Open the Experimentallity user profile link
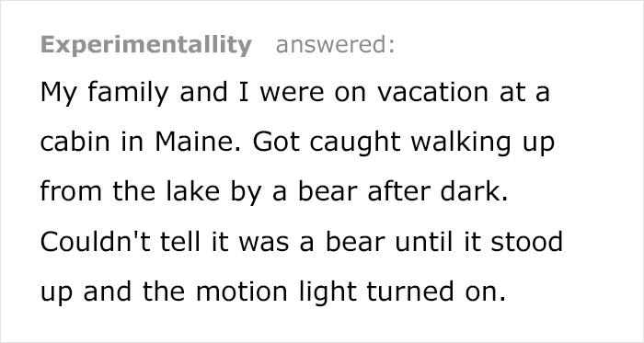Screen dimensions: 644x343 (145, 45)
